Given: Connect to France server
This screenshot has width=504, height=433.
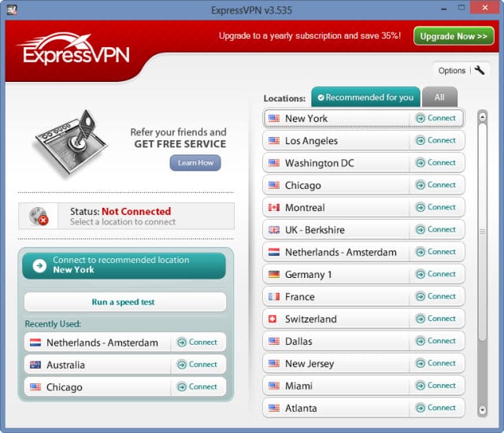Looking at the screenshot, I should 436,296.
